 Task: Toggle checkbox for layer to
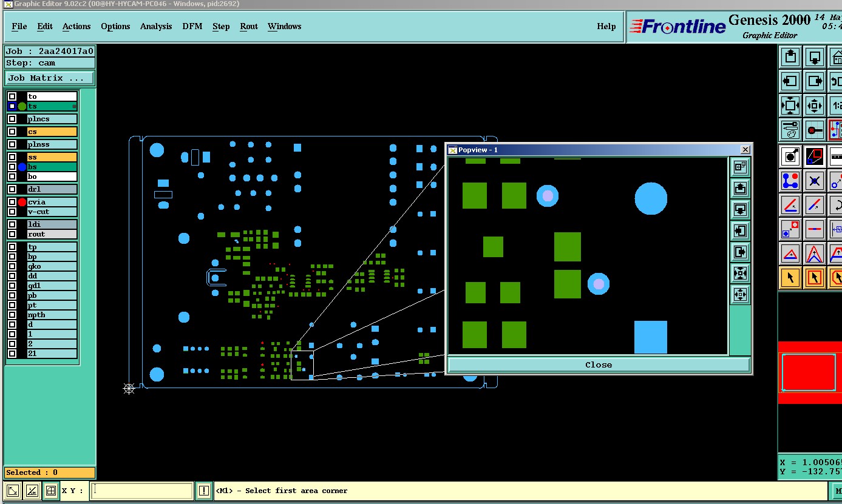tap(12, 96)
